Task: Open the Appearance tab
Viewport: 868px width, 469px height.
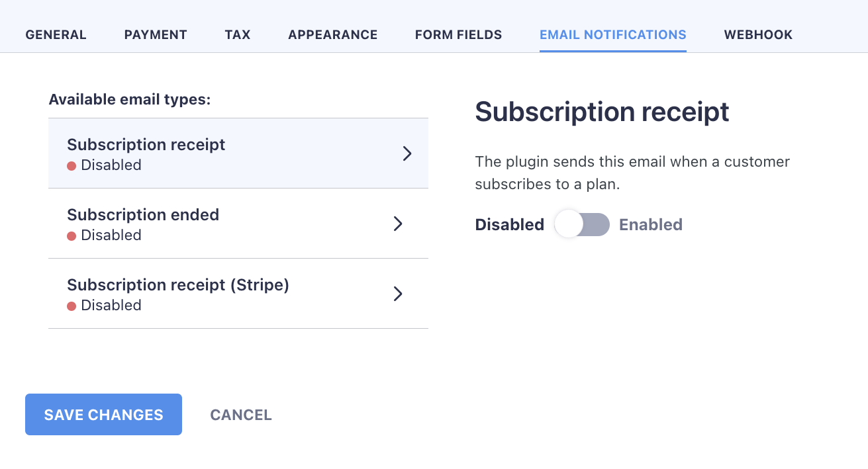Action: point(332,35)
